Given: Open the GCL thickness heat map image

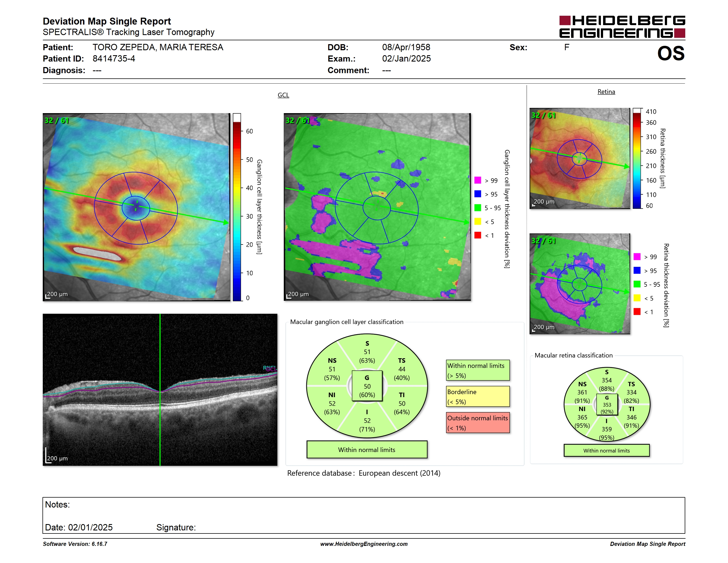Looking at the screenshot, I should coord(136,207).
